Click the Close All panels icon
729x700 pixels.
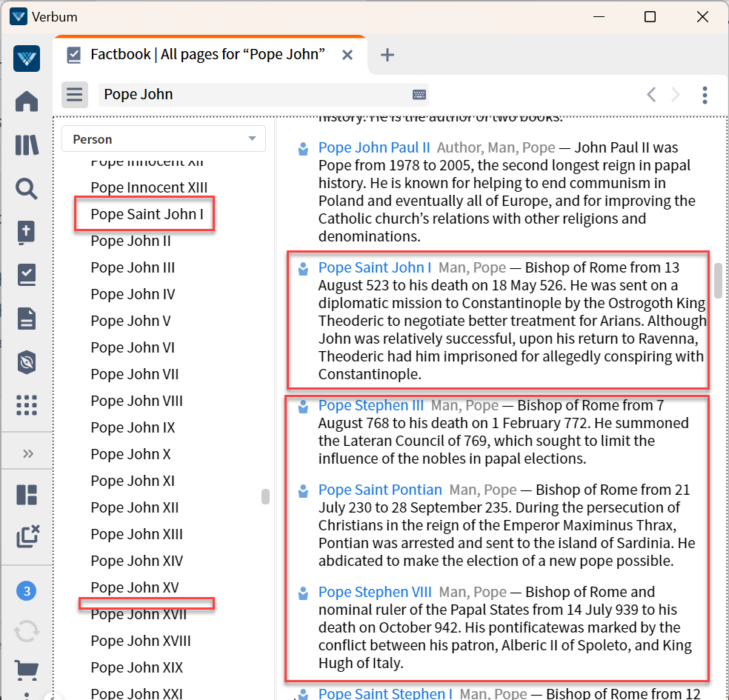click(x=27, y=536)
